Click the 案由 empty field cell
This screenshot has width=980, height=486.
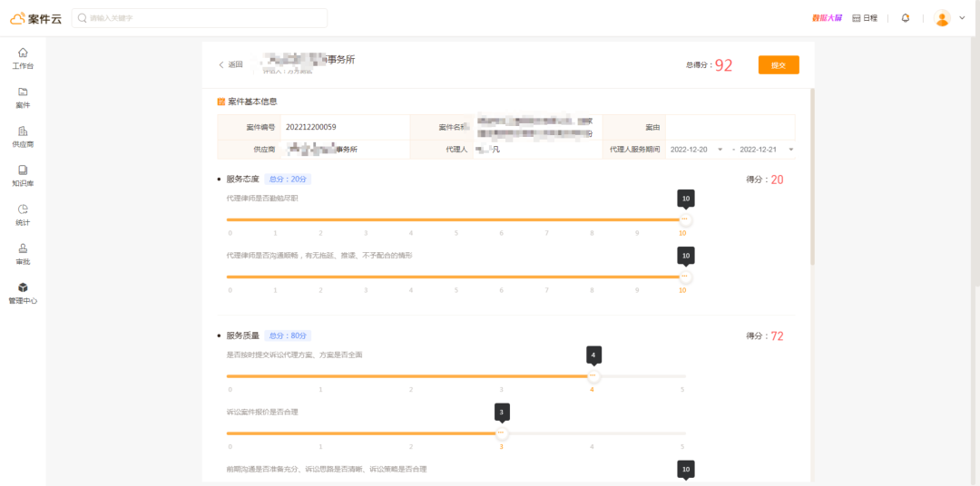tap(730, 127)
